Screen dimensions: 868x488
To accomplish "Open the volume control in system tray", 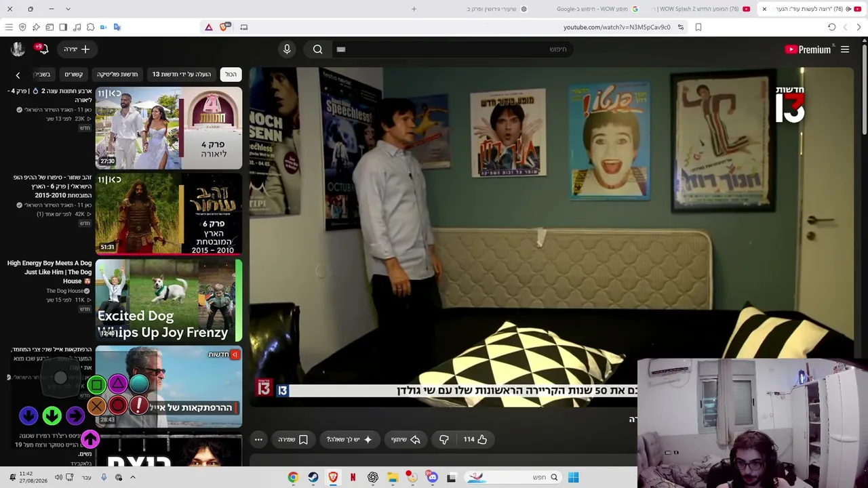I will click(58, 477).
